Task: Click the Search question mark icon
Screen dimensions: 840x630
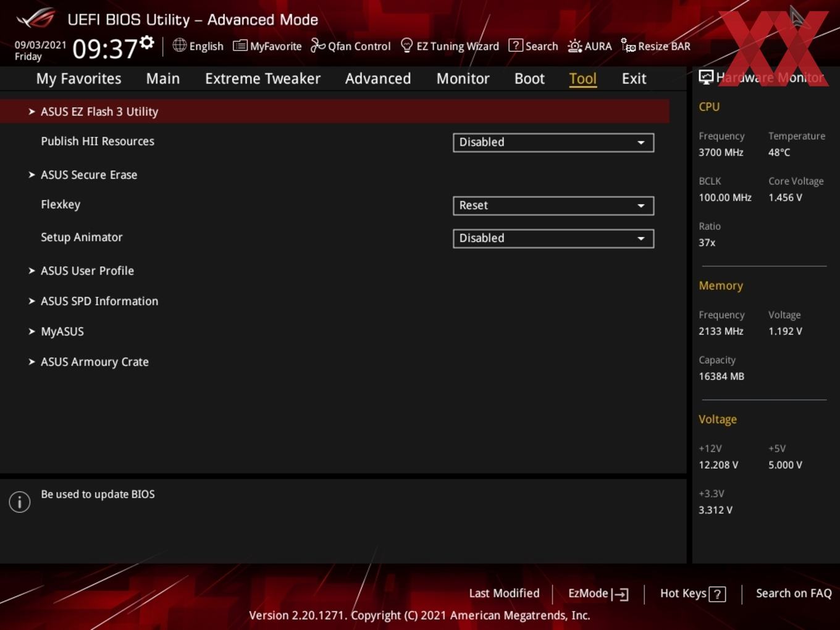Action: [515, 46]
